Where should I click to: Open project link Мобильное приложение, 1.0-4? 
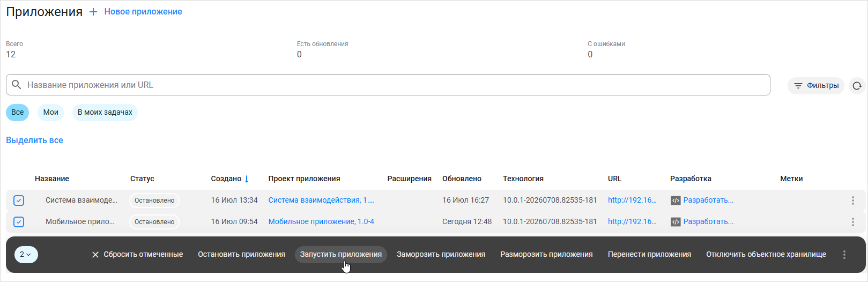321,221
